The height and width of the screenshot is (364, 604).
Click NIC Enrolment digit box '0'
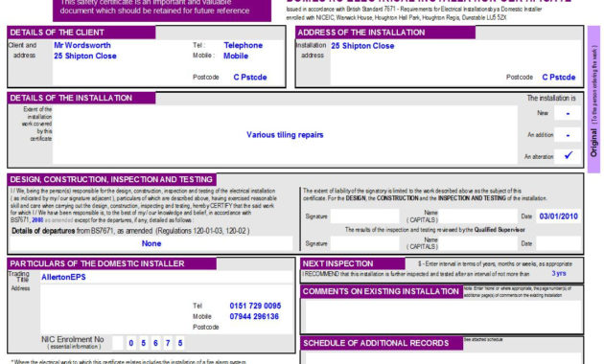pos(131,343)
